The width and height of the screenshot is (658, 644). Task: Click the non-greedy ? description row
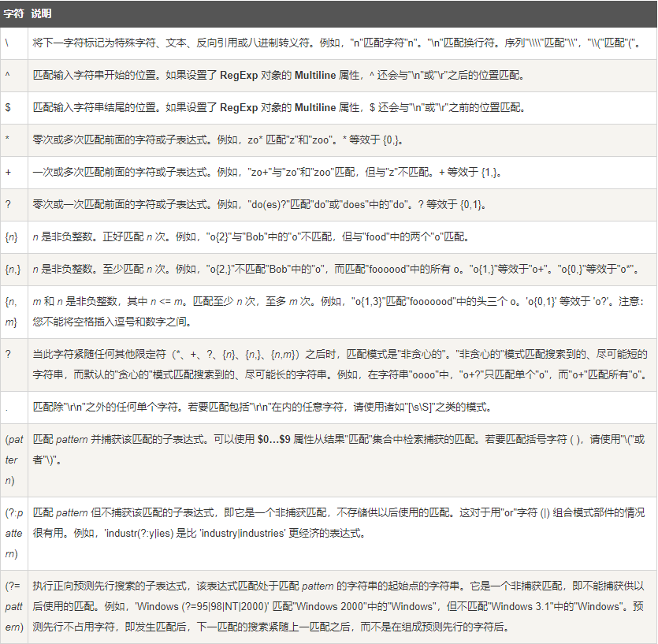tap(315, 363)
